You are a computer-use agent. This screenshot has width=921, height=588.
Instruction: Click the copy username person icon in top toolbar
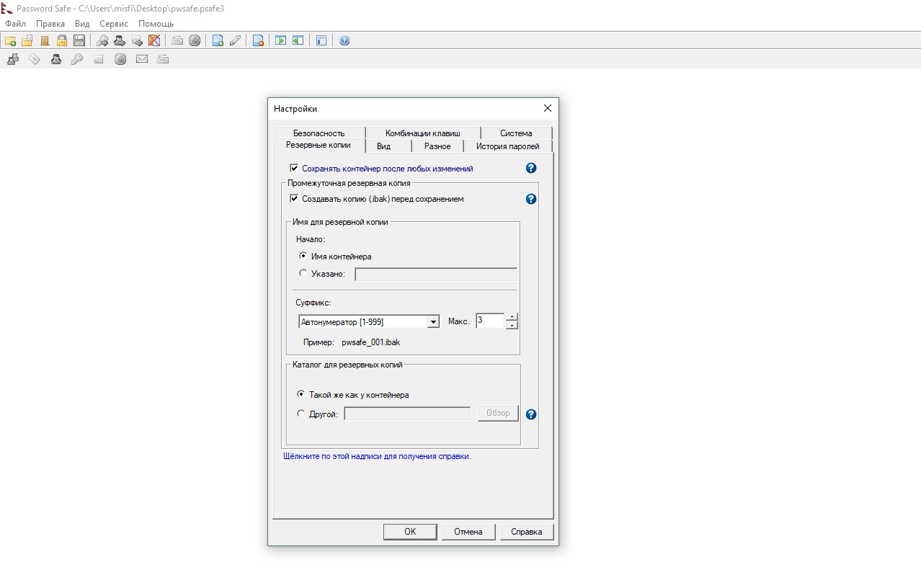[x=120, y=40]
